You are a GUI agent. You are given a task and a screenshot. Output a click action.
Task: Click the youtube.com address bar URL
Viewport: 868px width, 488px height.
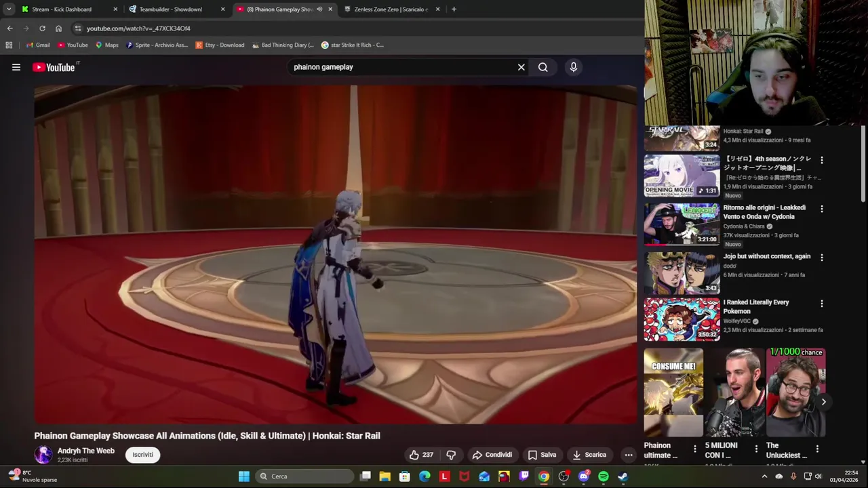[x=138, y=28]
